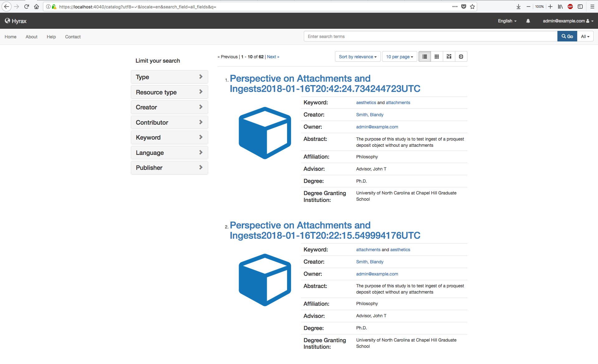This screenshot has width=598, height=364.
Task: Expand the Language facet
Action: [x=169, y=153]
